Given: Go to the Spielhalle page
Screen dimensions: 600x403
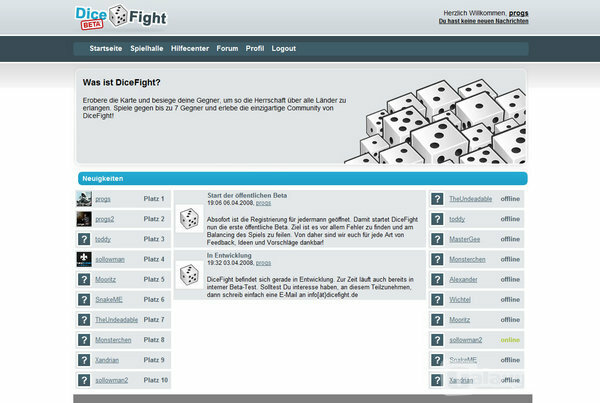Looking at the screenshot, I should (147, 49).
